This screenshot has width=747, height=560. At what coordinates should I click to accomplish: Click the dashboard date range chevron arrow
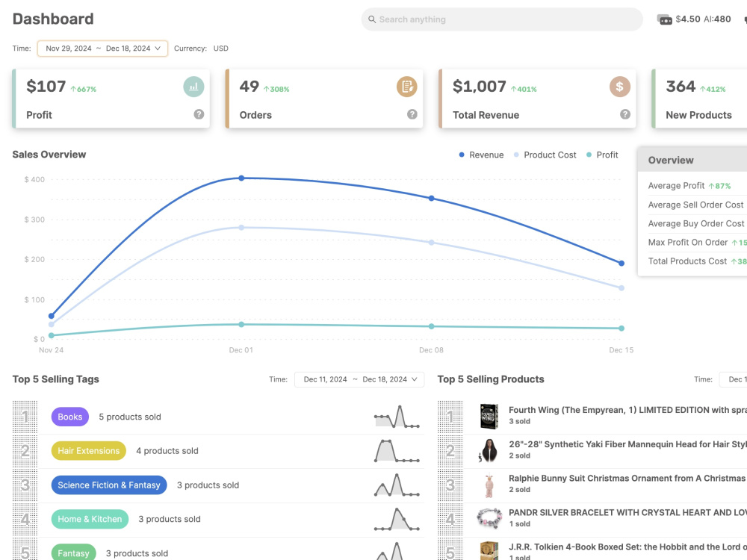pyautogui.click(x=158, y=49)
